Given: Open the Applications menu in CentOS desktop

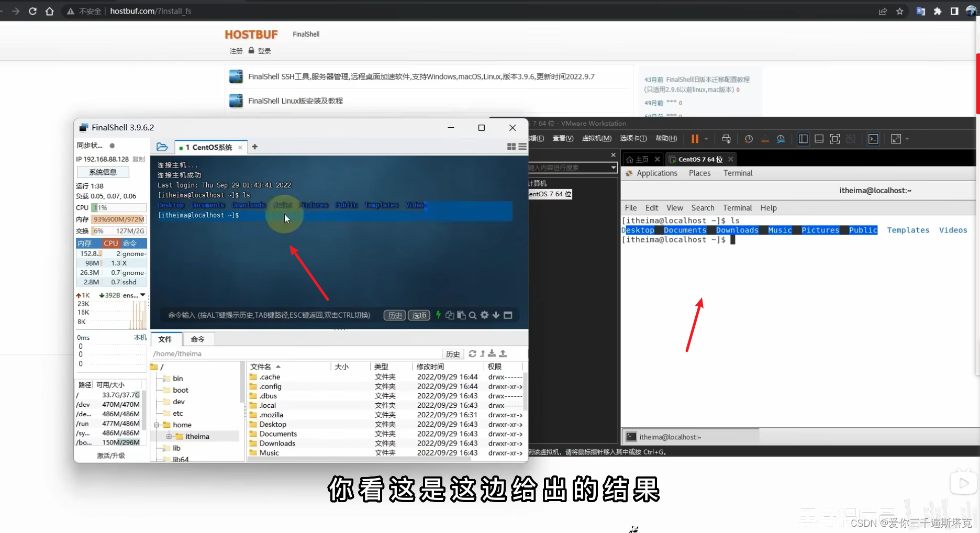Looking at the screenshot, I should pos(656,173).
